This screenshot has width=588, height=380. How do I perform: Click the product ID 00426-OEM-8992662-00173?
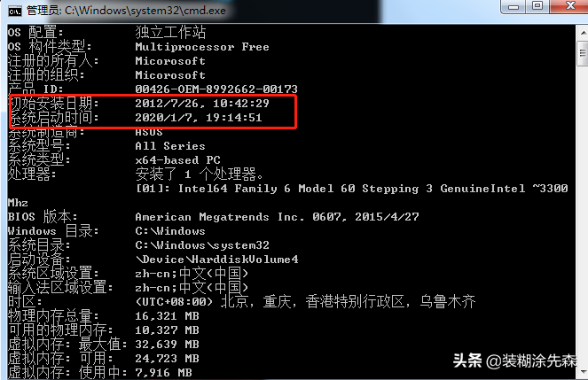216,89
